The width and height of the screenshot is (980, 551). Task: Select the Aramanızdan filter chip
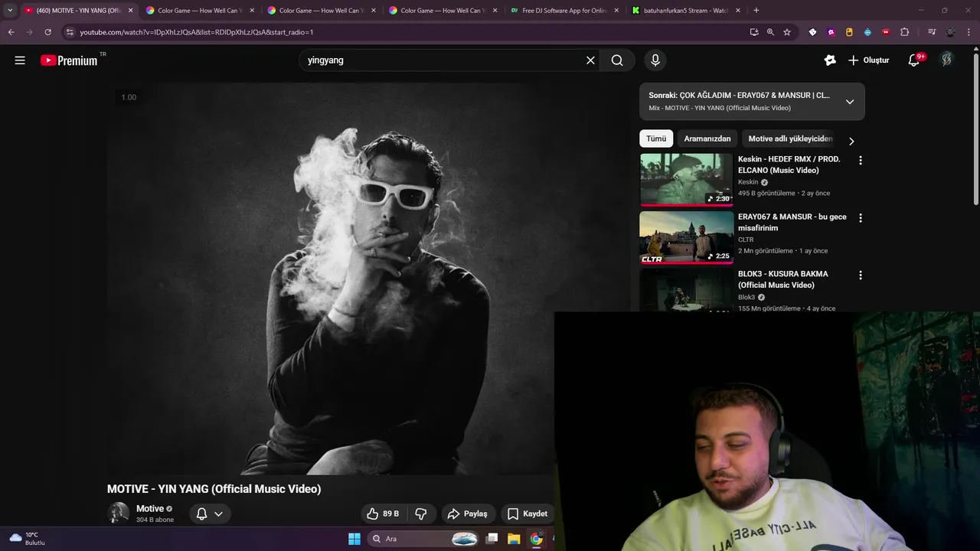pos(707,139)
